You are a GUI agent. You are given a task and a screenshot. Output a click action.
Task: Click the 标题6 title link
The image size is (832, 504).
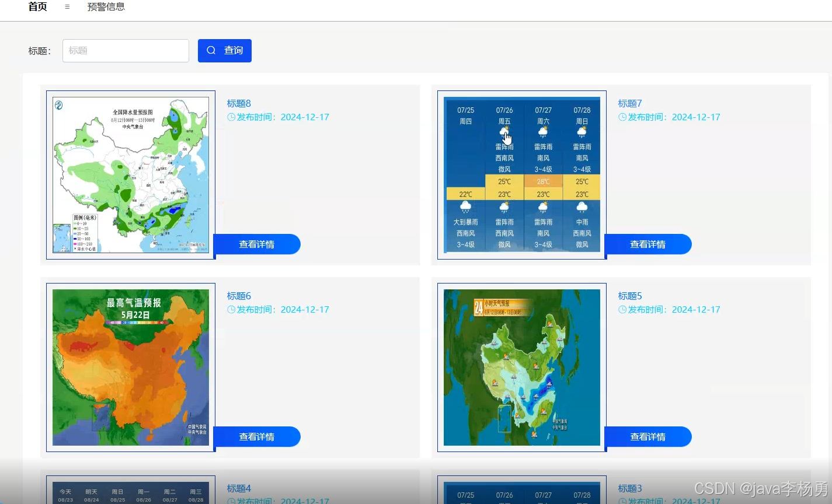239,296
